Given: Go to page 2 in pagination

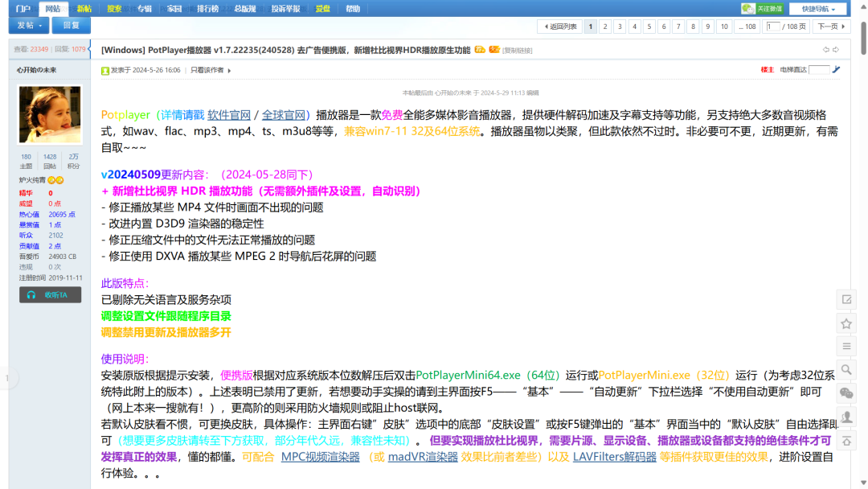Looking at the screenshot, I should [605, 27].
